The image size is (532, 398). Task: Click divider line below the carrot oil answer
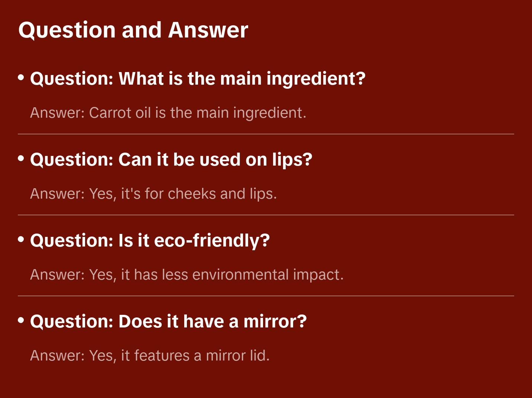tap(266, 134)
